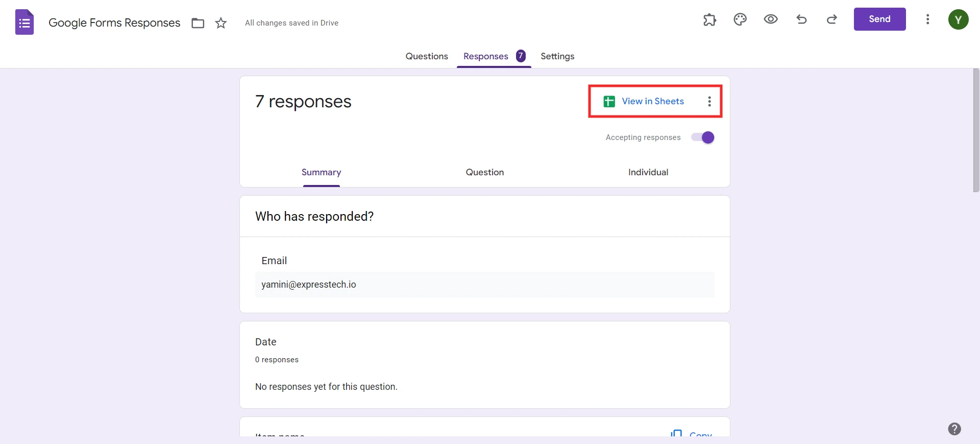The image size is (980, 444).
Task: Open the Google Forms home icon
Action: pyautogui.click(x=24, y=22)
